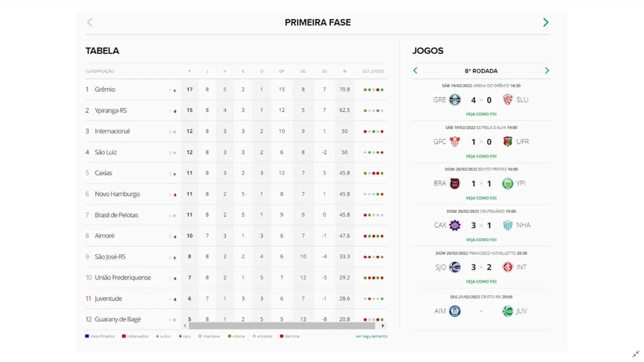Go to next phase with the green arrow

click(545, 22)
